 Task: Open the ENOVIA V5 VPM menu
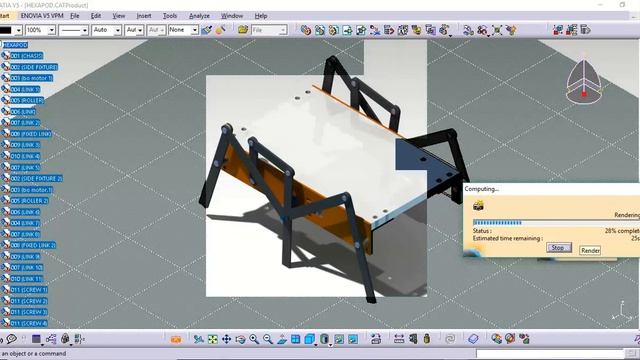42,16
